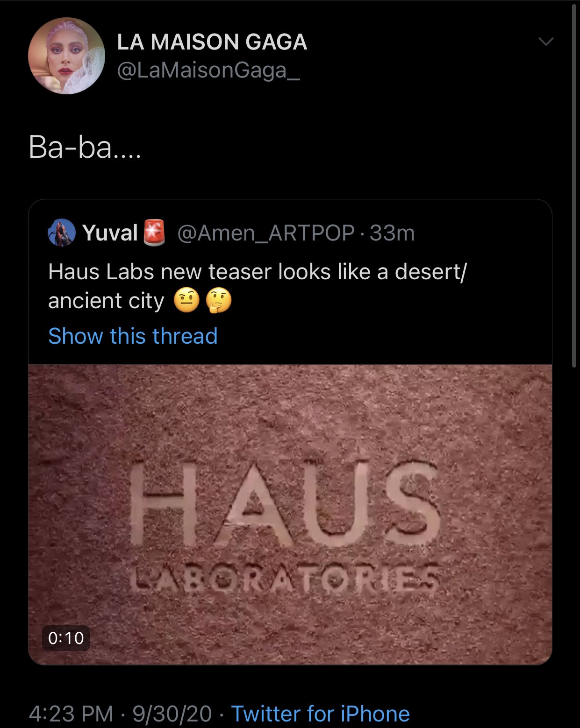Viewport: 580px width, 728px height.
Task: Click the Ba-ba.... tweet text
Action: [x=85, y=148]
